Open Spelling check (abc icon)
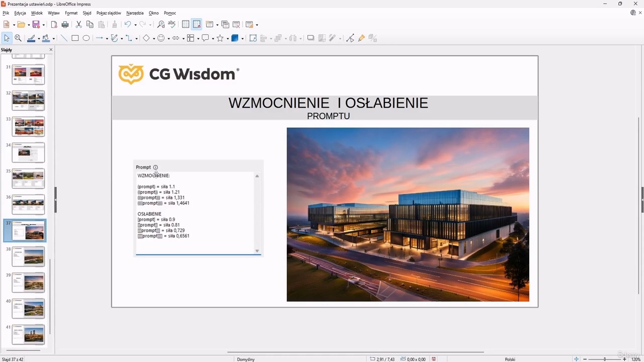The image size is (644, 362). click(x=172, y=24)
